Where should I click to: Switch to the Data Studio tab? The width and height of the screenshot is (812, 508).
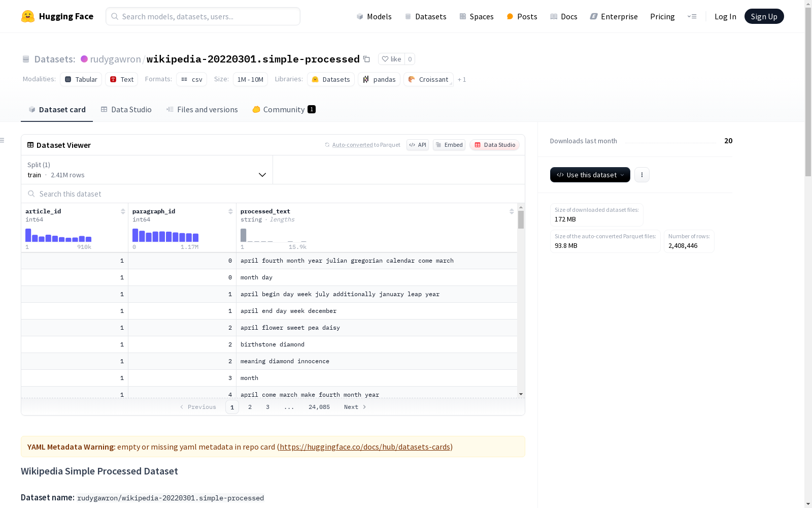(126, 109)
